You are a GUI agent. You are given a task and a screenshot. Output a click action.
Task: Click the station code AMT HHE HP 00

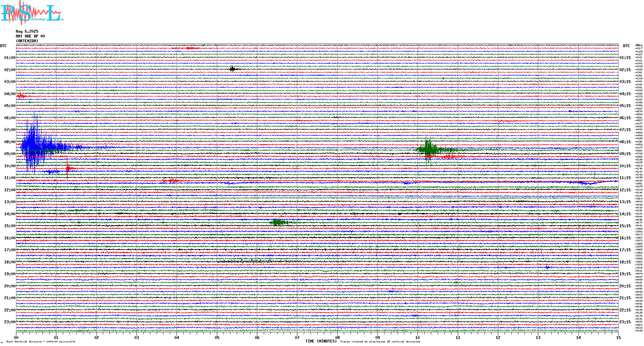[30, 36]
